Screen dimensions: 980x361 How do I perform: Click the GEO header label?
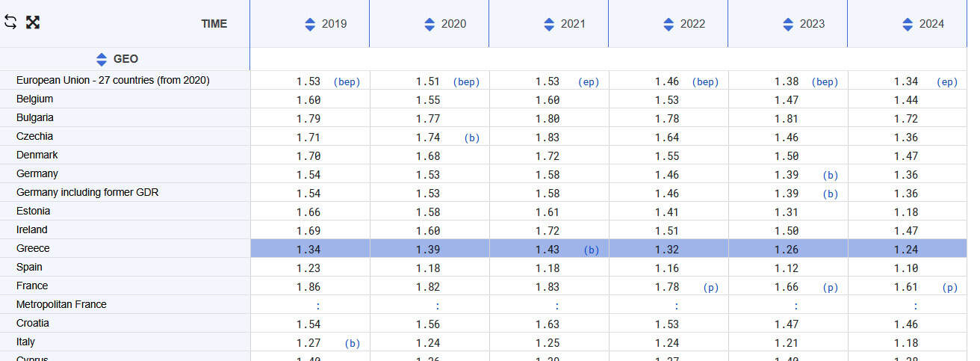(x=125, y=59)
